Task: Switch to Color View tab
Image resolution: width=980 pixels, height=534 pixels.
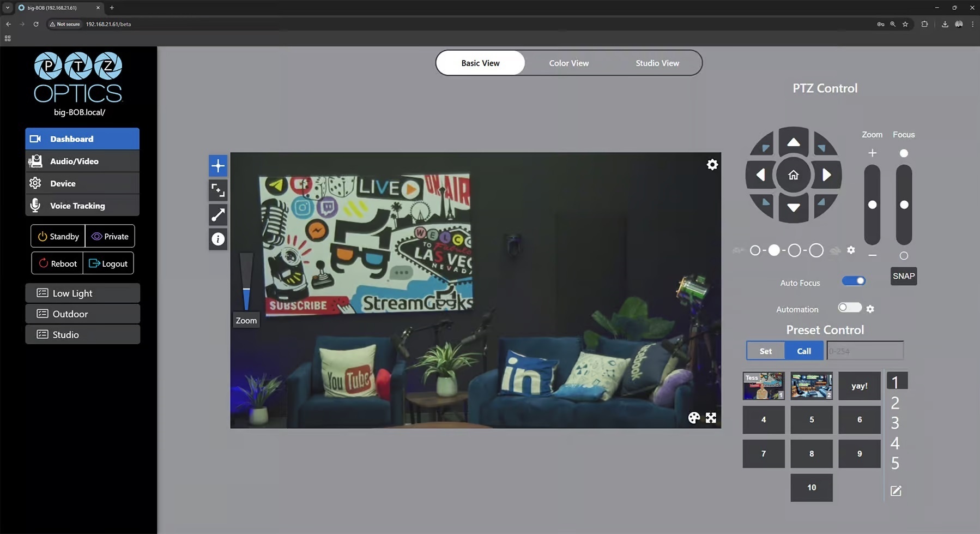Action: coord(568,63)
